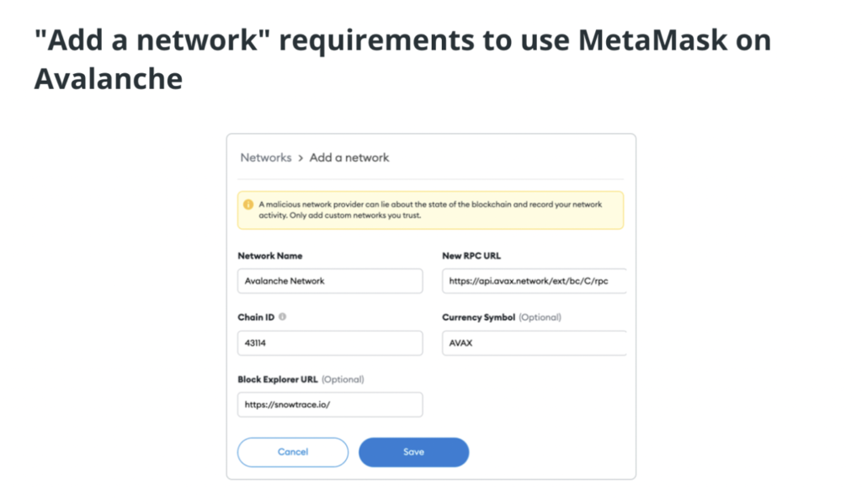Click the page heading about MetaMask on Avalanche
This screenshot has height=504, width=862.
[x=403, y=59]
